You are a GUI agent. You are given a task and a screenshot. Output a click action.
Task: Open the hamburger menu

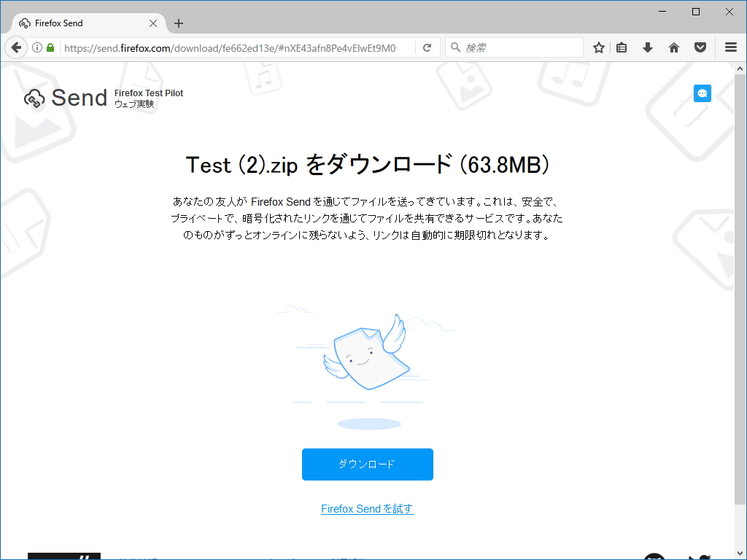[730, 47]
